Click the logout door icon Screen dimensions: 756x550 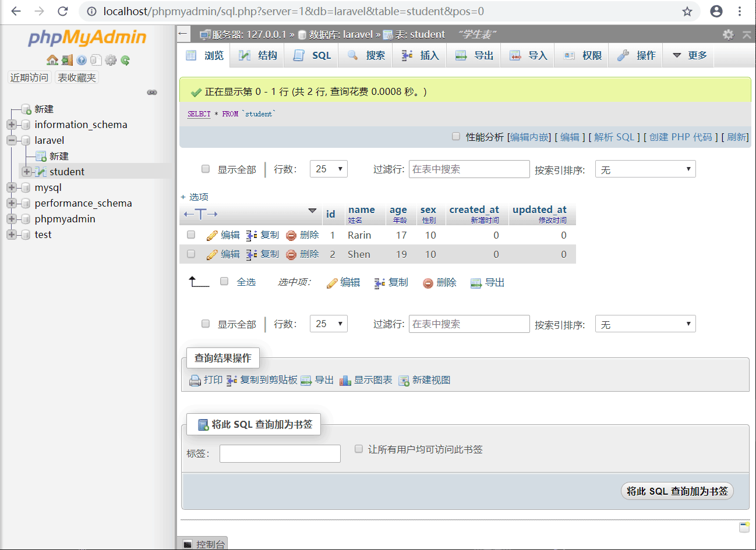[67, 60]
